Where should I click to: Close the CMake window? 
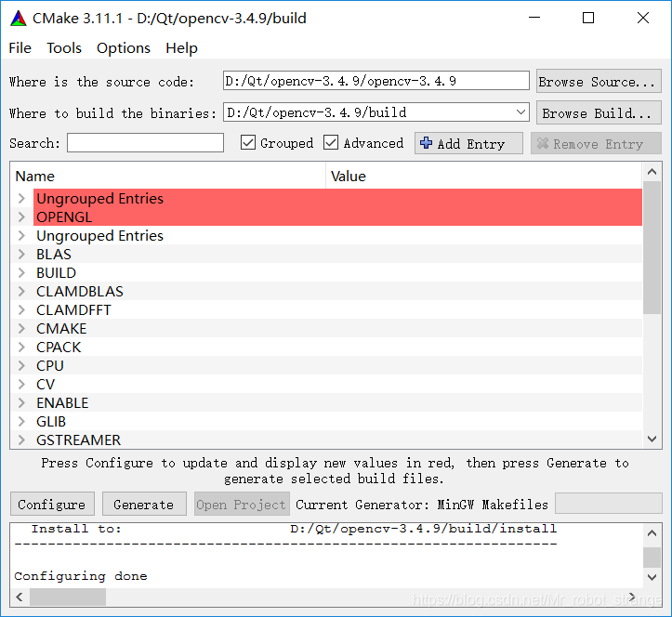(x=643, y=18)
